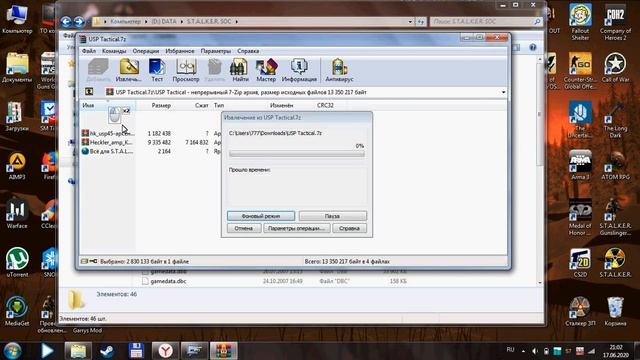
Task: Click the Delete (Удалить) toolbar icon
Action: [x=214, y=70]
